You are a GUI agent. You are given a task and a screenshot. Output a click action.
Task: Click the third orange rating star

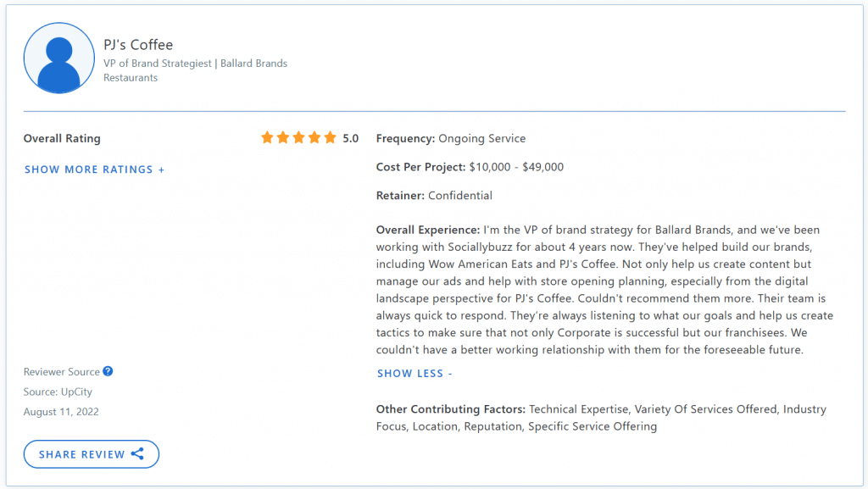[298, 138]
